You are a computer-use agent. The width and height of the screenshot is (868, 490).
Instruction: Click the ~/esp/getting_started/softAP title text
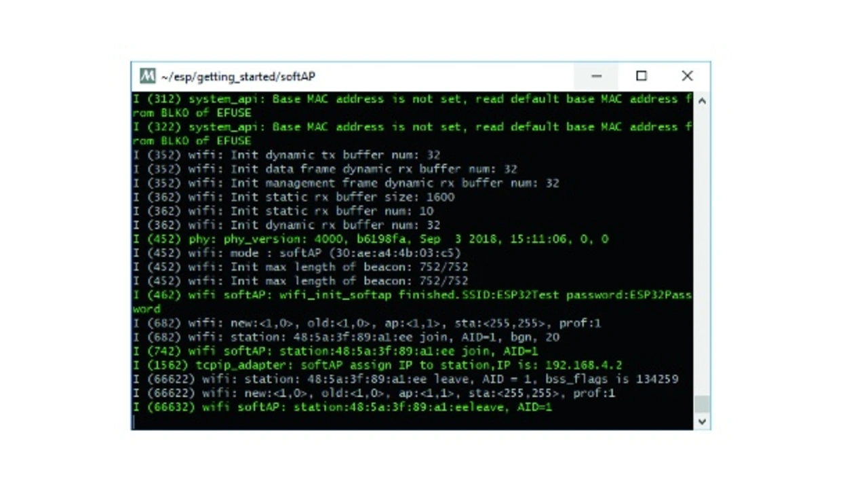point(238,77)
